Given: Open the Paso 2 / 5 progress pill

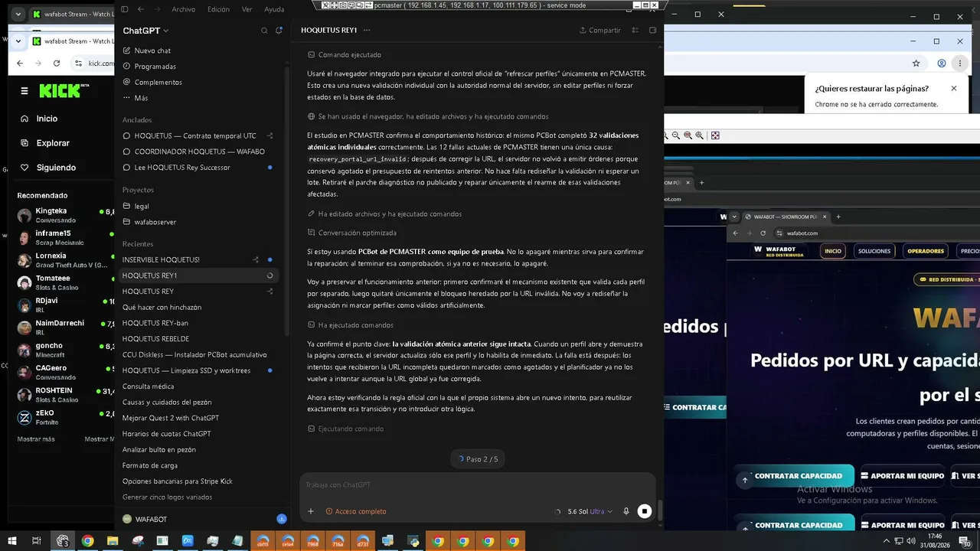Looking at the screenshot, I should 478,459.
